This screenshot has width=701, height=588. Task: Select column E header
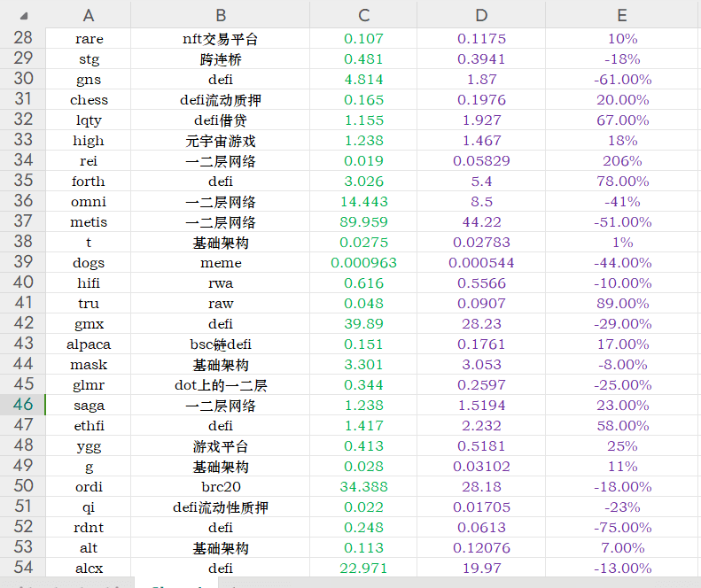623,15
